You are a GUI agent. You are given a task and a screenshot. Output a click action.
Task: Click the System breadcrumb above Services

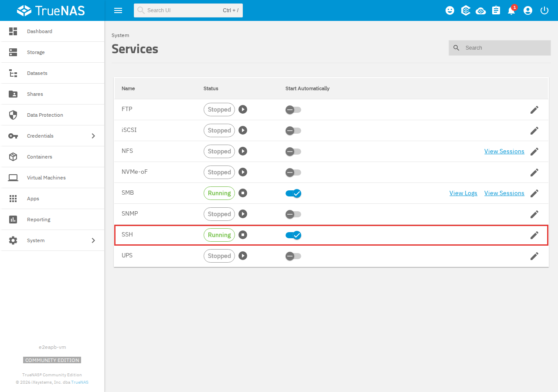pos(120,35)
